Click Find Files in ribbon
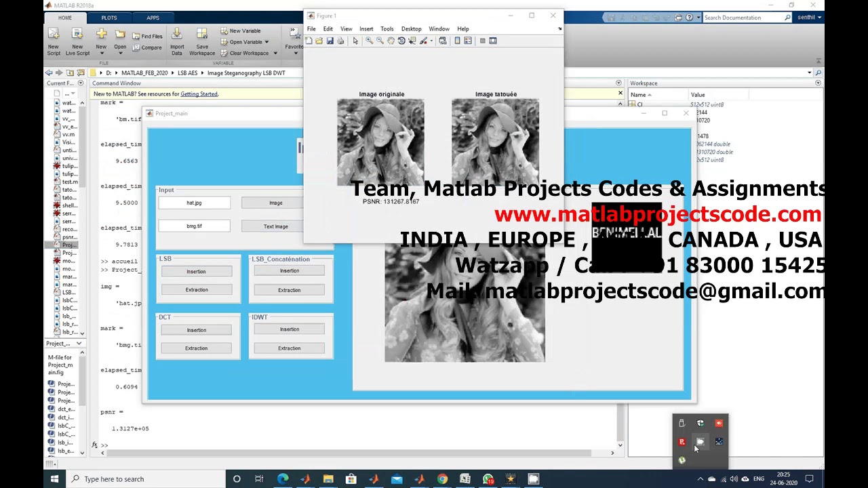The width and height of the screenshot is (868, 488). (147, 37)
